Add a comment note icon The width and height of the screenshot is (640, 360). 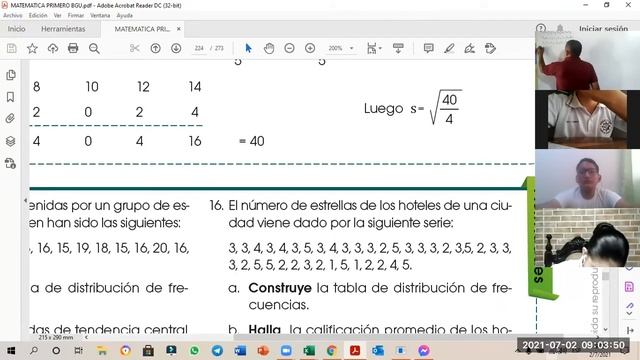click(429, 48)
